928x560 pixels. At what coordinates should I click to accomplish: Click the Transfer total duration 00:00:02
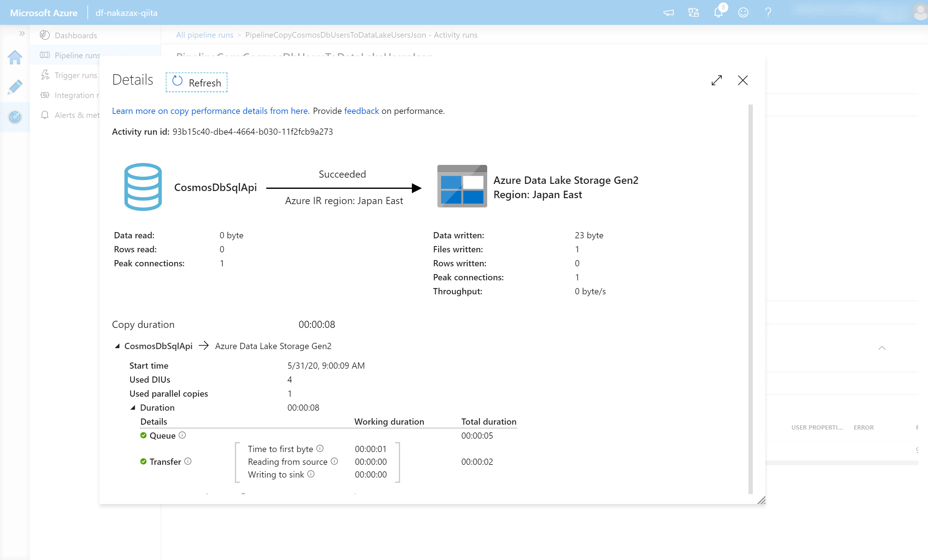(477, 461)
